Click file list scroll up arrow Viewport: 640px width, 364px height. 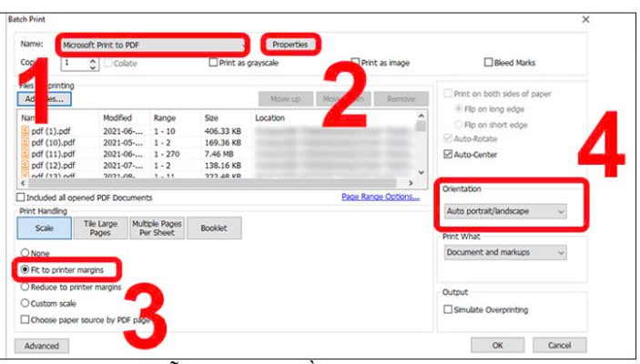coord(422,116)
